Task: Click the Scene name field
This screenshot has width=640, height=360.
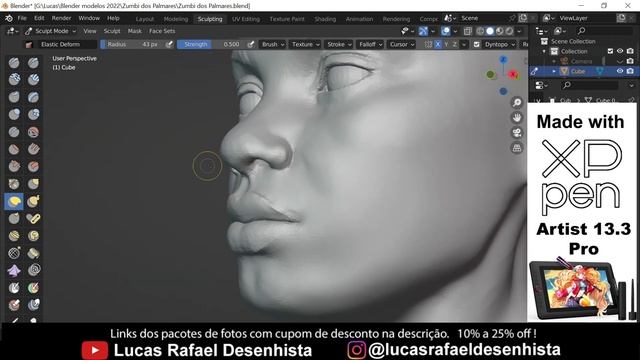Action: pos(484,18)
